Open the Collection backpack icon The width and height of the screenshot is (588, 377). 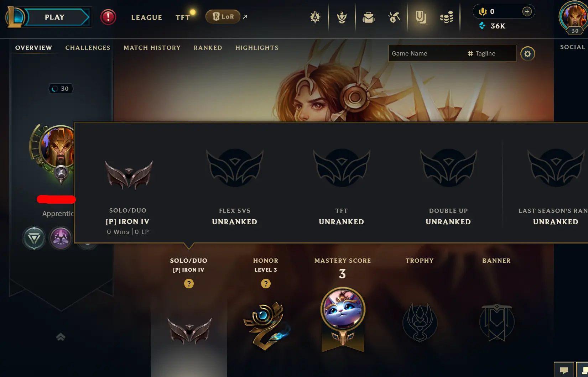368,17
